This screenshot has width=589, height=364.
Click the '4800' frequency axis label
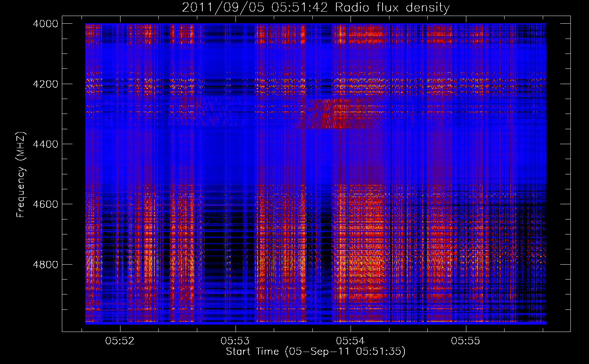coord(46,265)
